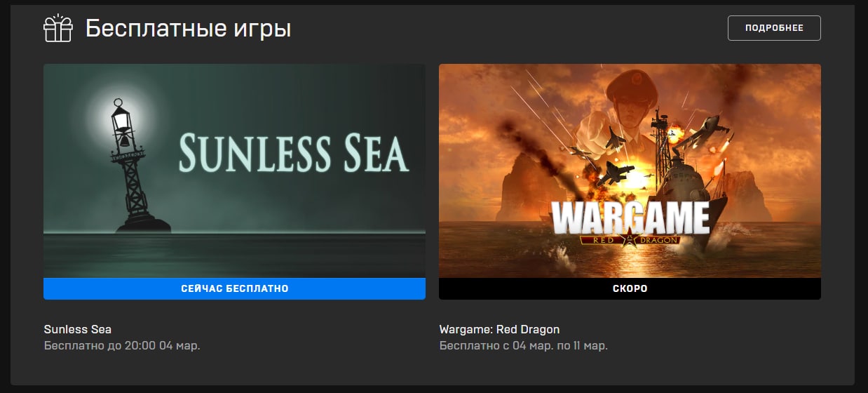
Task: Open the Sunless Sea cover image
Action: pyautogui.click(x=234, y=171)
